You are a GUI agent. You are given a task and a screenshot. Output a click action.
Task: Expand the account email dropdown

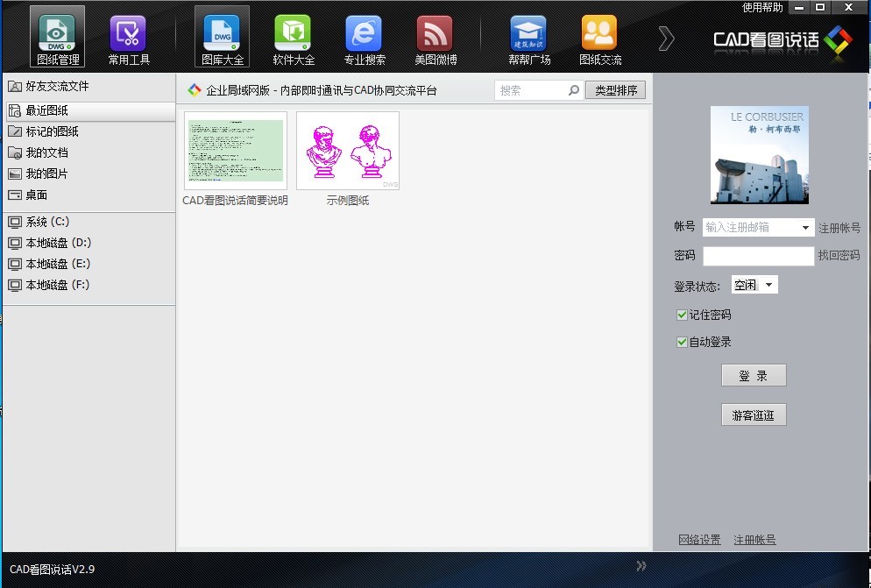point(805,228)
